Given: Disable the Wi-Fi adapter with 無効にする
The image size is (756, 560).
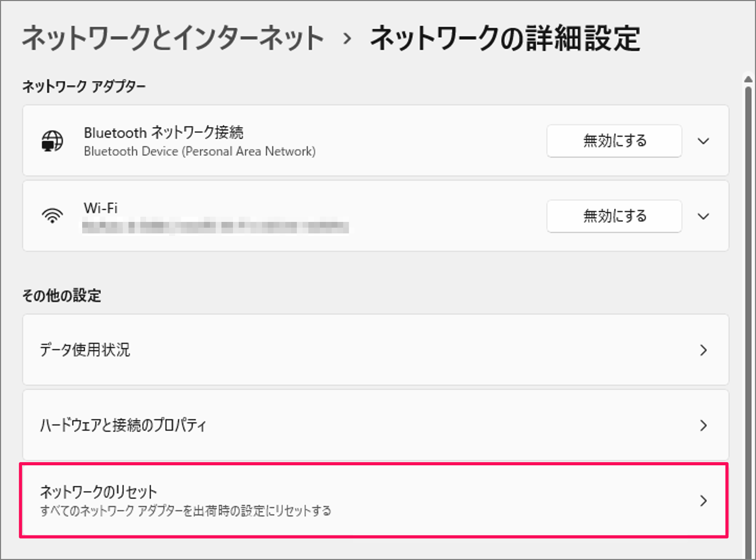Looking at the screenshot, I should point(614,216).
